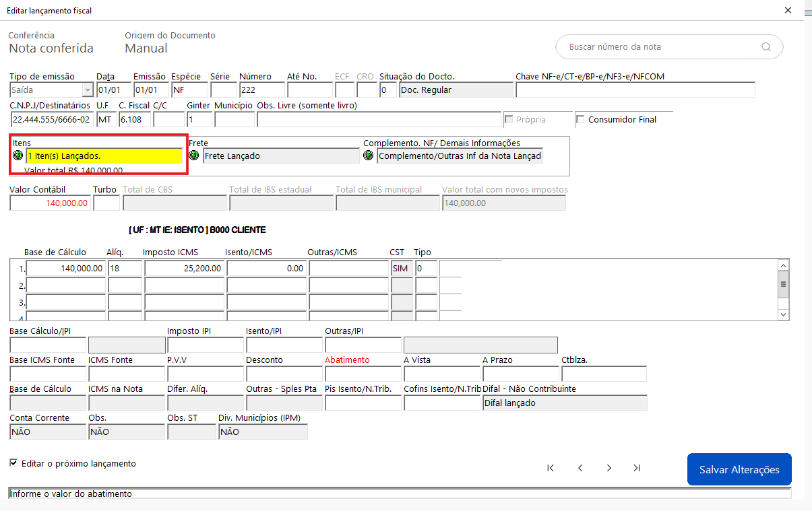Click the Obs. Livre text field
This screenshot has height=511, width=812.
click(379, 119)
